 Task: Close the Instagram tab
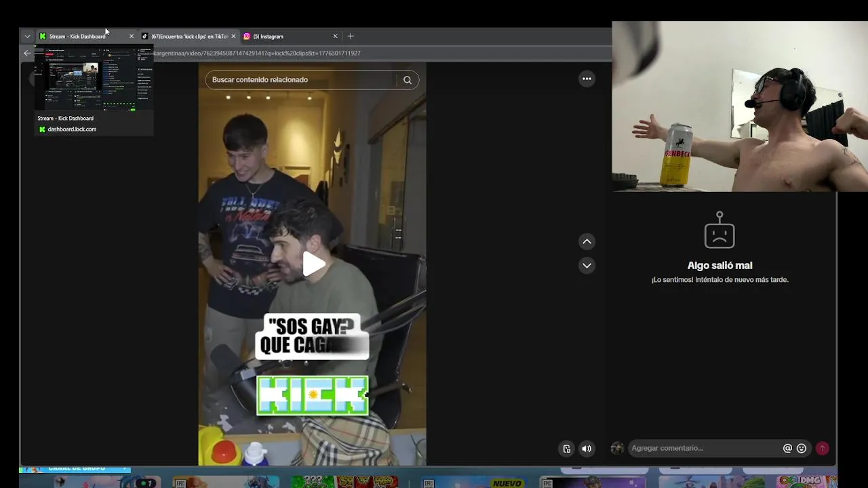pyautogui.click(x=335, y=37)
